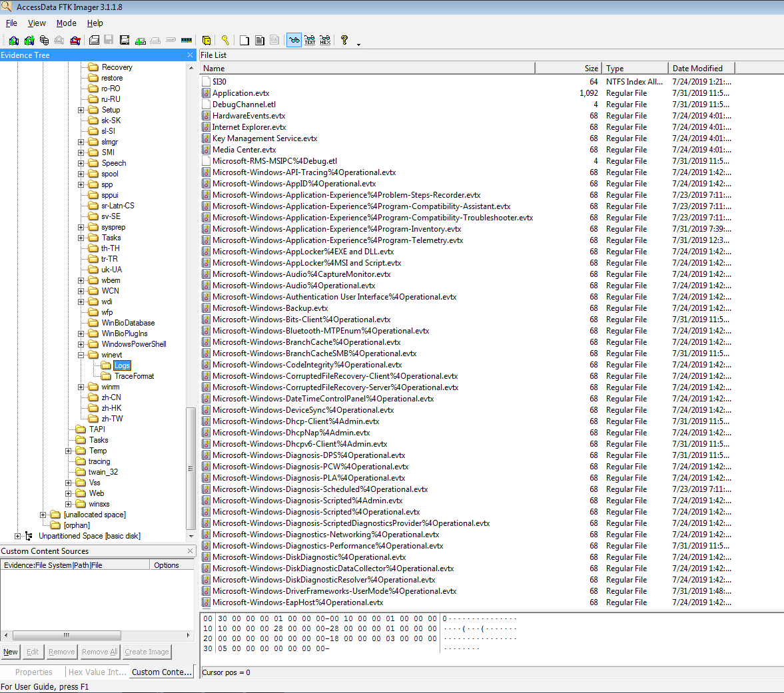
Task: Open the Image Mounting tool icon
Action: (45, 41)
